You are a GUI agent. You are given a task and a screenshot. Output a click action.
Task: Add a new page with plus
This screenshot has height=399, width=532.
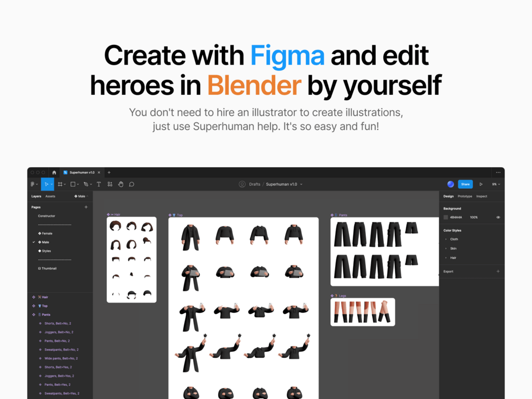tap(86, 207)
